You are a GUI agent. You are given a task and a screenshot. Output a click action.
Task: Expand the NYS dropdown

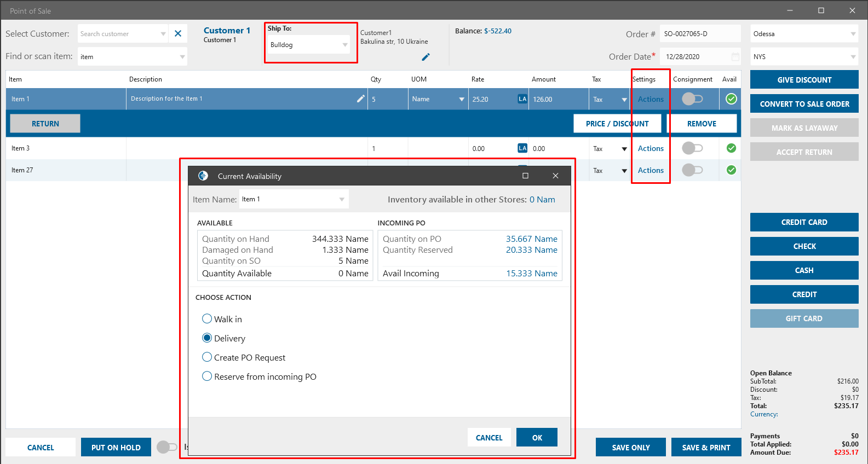[853, 57]
